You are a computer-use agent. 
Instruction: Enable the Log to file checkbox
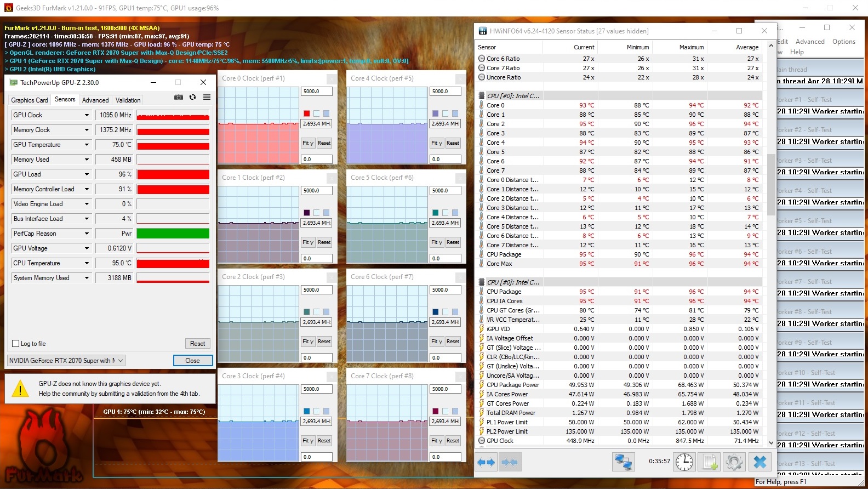point(15,344)
